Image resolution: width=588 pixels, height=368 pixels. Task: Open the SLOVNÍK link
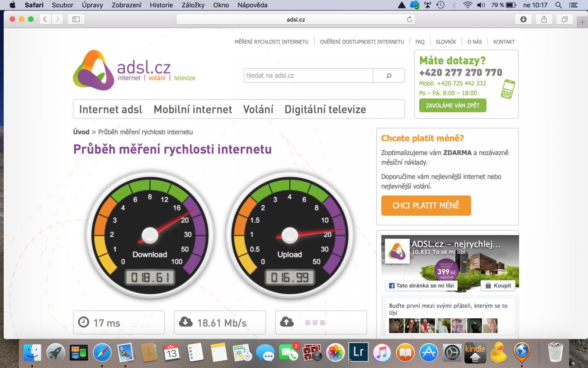(445, 42)
